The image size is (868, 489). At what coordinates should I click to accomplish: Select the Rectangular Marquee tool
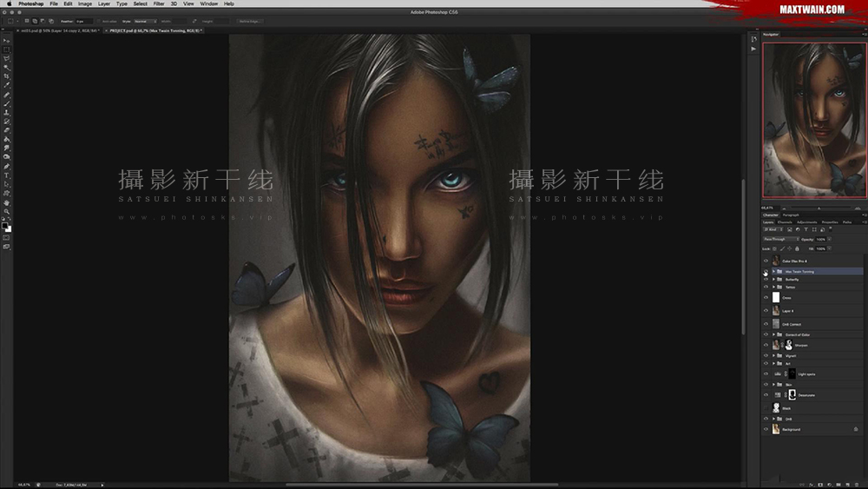tap(7, 50)
